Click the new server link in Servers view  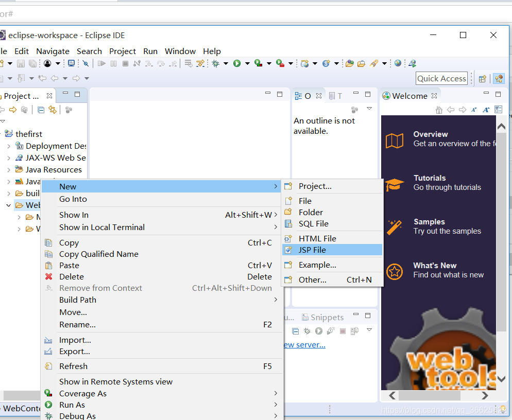click(304, 345)
